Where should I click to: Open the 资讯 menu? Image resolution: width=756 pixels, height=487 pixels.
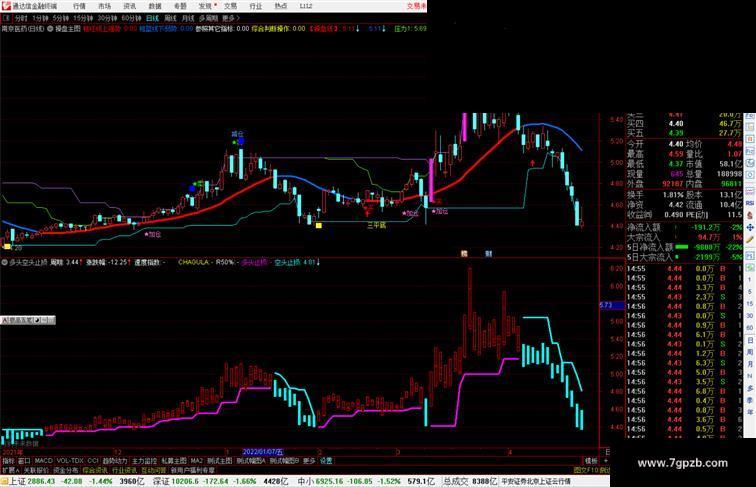coord(130,6)
